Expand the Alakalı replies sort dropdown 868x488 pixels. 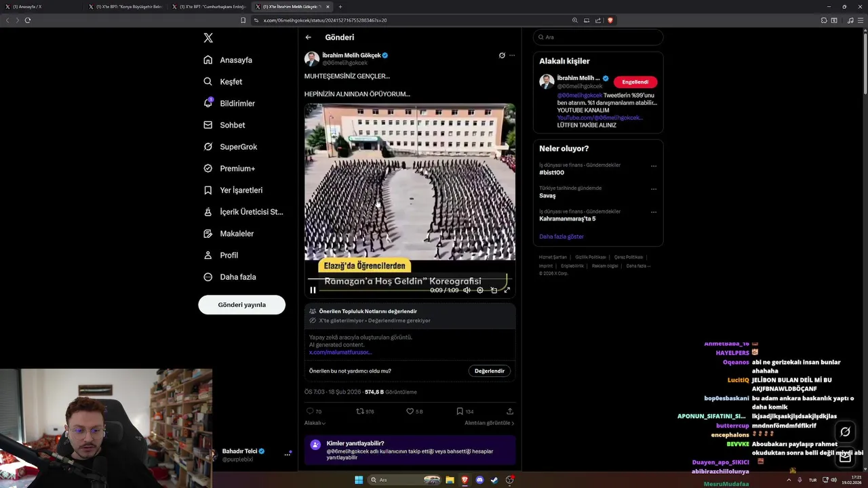[x=315, y=423]
